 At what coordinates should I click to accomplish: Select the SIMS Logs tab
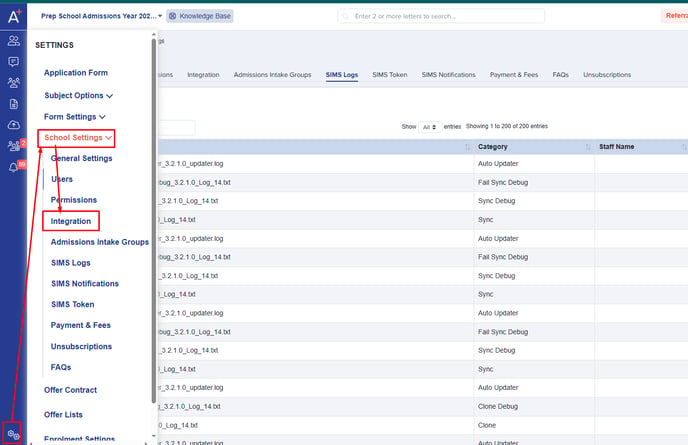(x=342, y=75)
